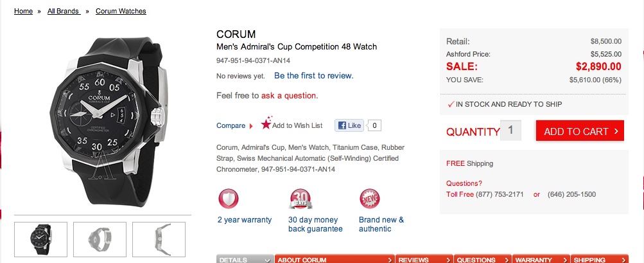The width and height of the screenshot is (644, 263).
Task: Open the ABOUT CORUM tab
Action: (x=334, y=260)
